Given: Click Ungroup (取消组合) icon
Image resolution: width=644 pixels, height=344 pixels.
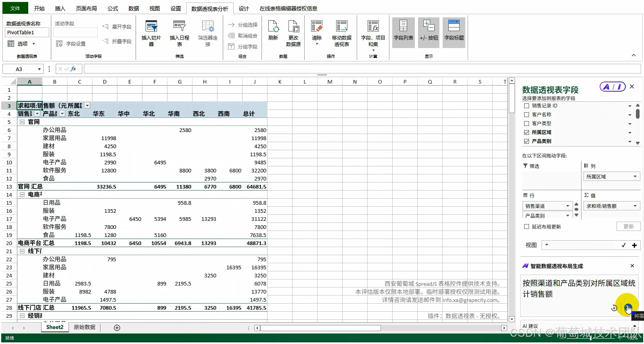Looking at the screenshot, I should [x=231, y=36].
